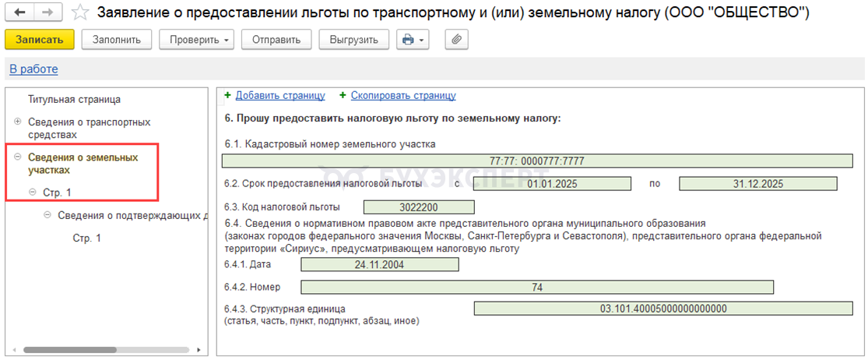This screenshot has height=357, width=868.
Task: Click the Добавить страницу link
Action: [x=280, y=96]
